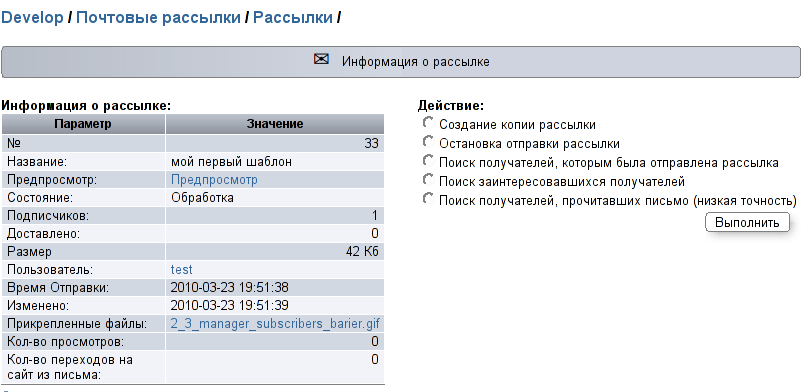
Task: Click the mailing number value 33
Action: coord(371,144)
